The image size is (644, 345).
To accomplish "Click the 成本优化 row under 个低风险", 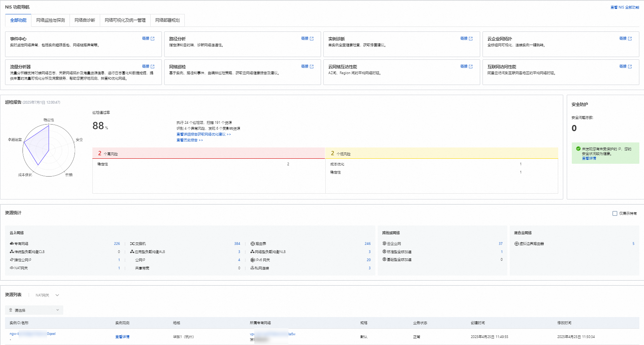I will point(442,164).
